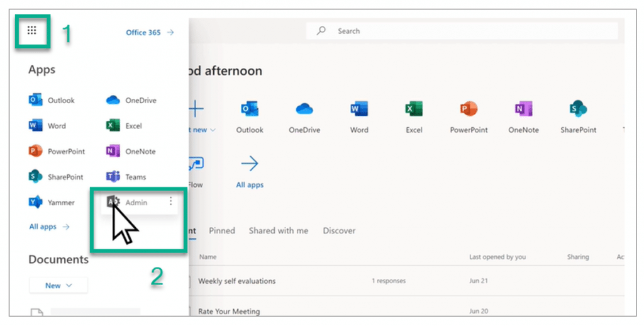Open the app launcher waffle icon

click(31, 30)
